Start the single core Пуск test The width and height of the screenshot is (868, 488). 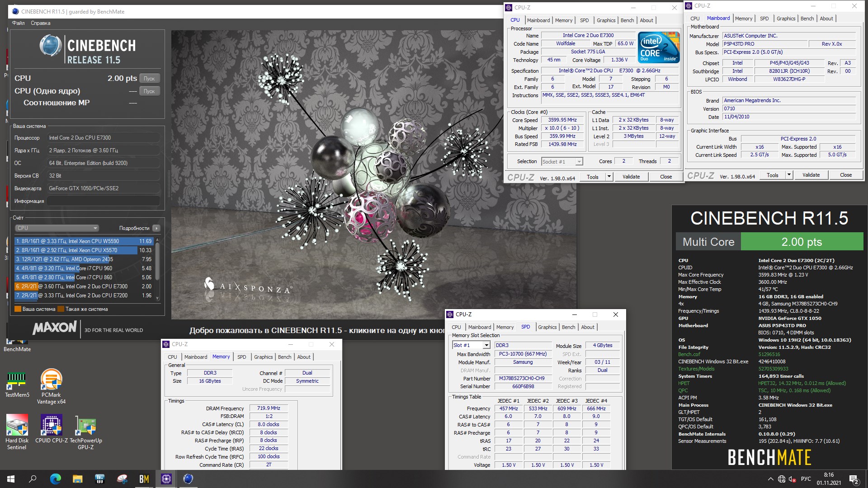click(149, 91)
